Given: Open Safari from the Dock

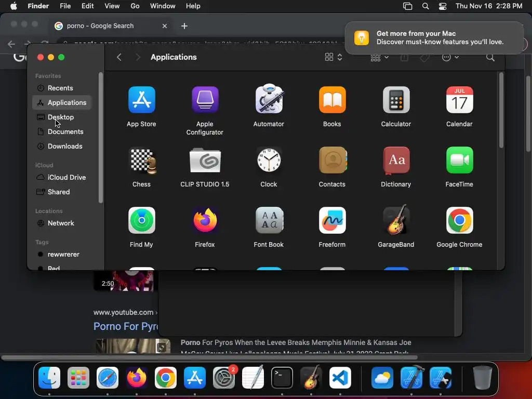Looking at the screenshot, I should pos(108,378).
